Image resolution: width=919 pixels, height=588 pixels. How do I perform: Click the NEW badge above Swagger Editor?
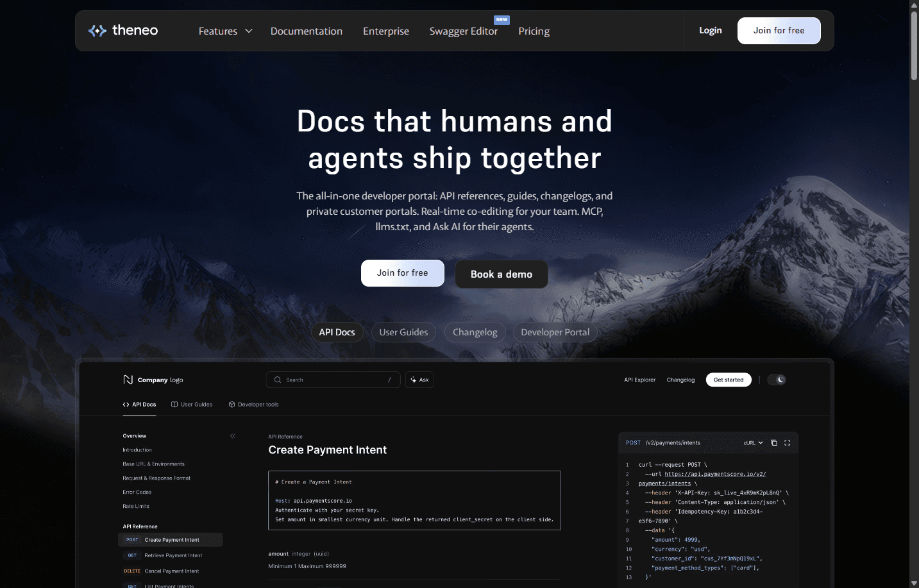tap(502, 20)
